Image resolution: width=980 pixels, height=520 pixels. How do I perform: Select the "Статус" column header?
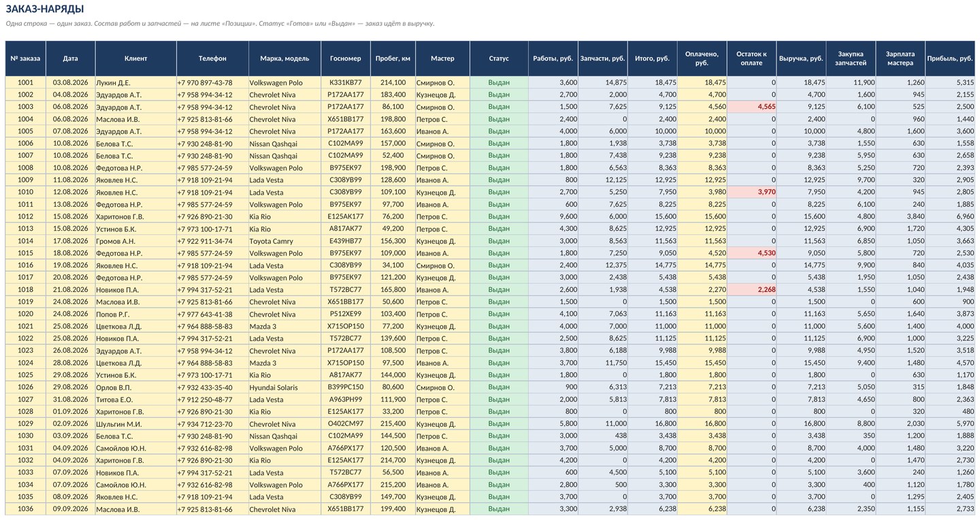point(499,59)
